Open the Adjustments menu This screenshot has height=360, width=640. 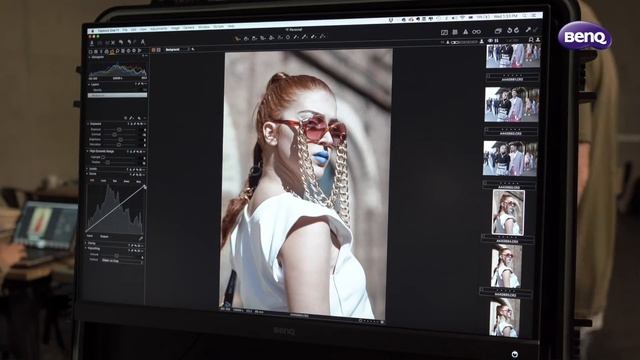pos(158,29)
